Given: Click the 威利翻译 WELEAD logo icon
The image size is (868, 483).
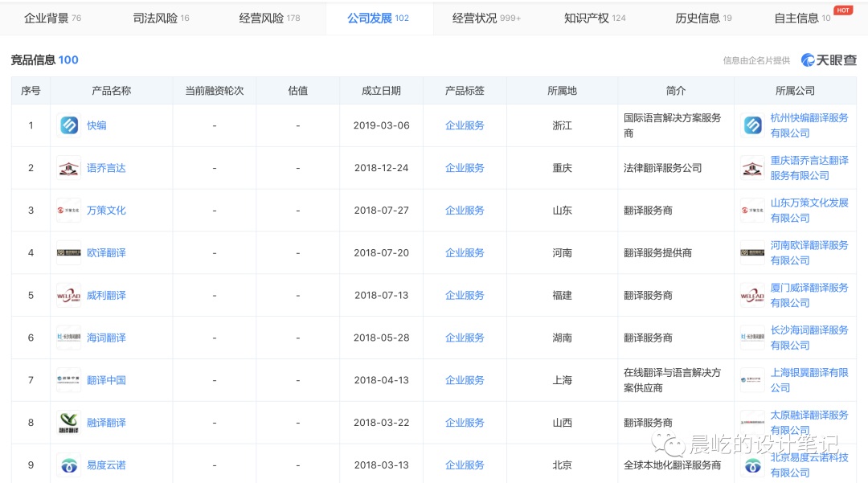Looking at the screenshot, I should click(x=69, y=295).
